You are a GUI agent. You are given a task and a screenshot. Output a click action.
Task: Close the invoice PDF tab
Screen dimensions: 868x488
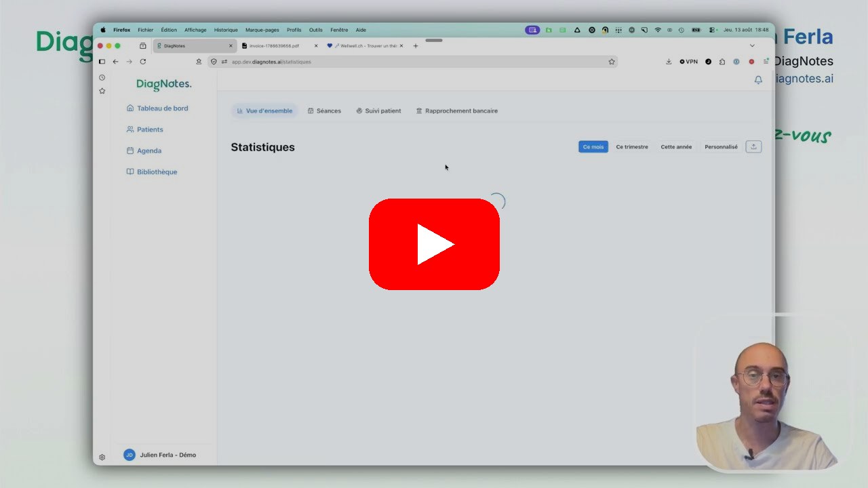point(316,46)
